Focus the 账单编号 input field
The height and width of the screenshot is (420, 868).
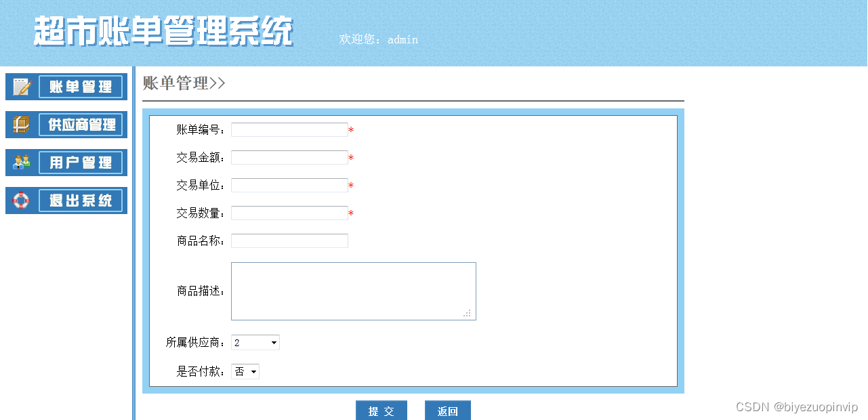tap(289, 129)
